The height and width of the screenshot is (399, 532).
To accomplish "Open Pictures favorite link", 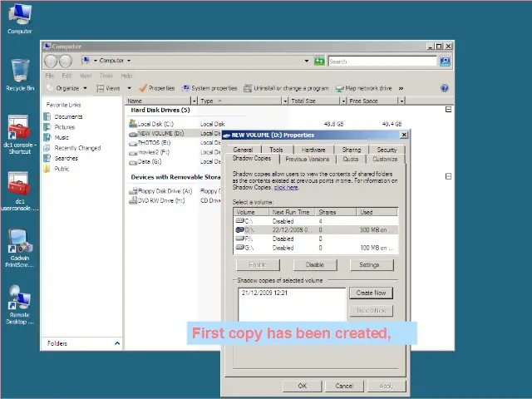I will click(59, 127).
